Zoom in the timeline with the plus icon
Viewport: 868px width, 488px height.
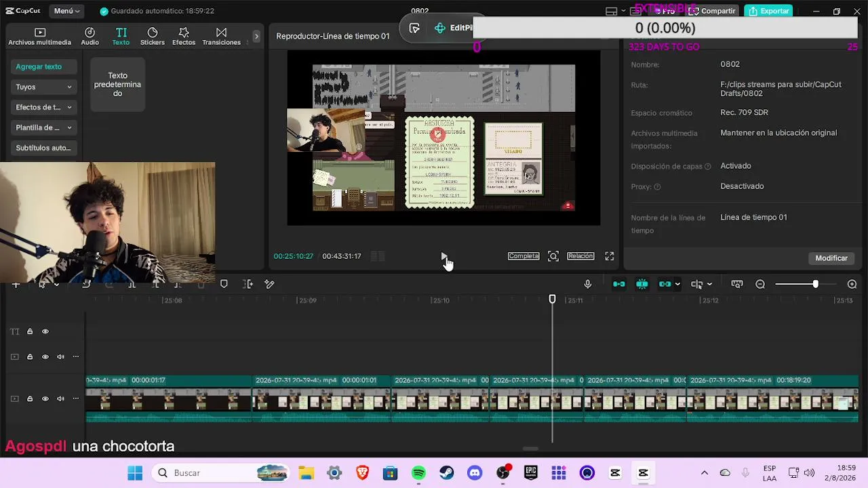coord(852,284)
